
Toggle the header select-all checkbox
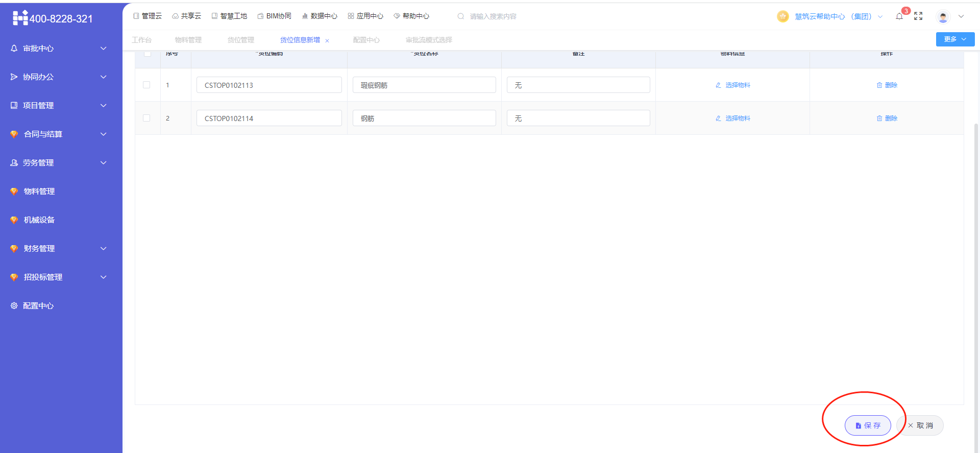(x=148, y=53)
